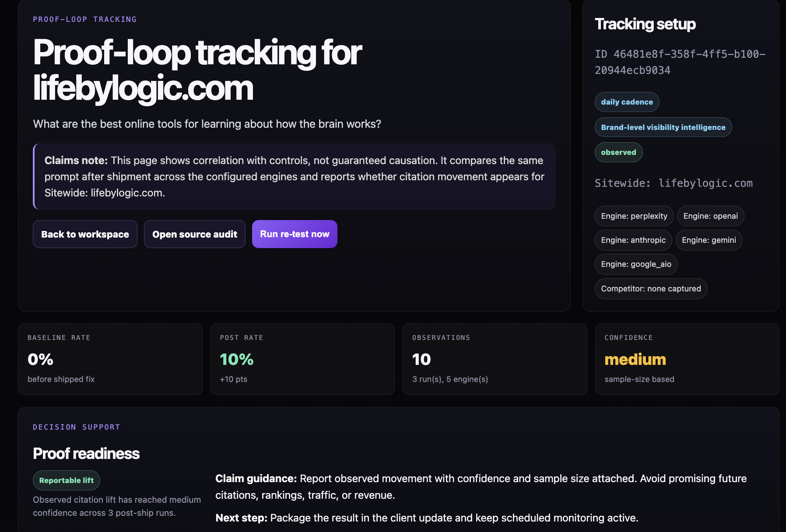Click the medium Confidence card
This screenshot has width=786, height=532.
point(687,359)
